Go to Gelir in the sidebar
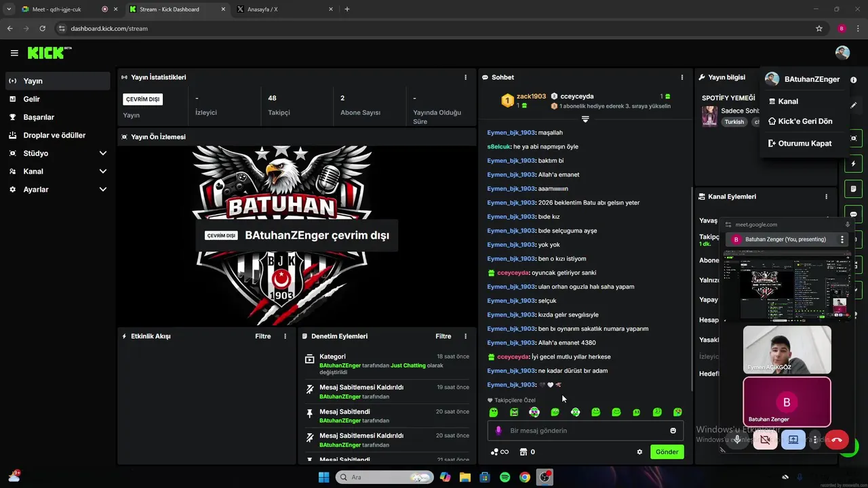Viewport: 868px width, 488px height. click(58, 99)
